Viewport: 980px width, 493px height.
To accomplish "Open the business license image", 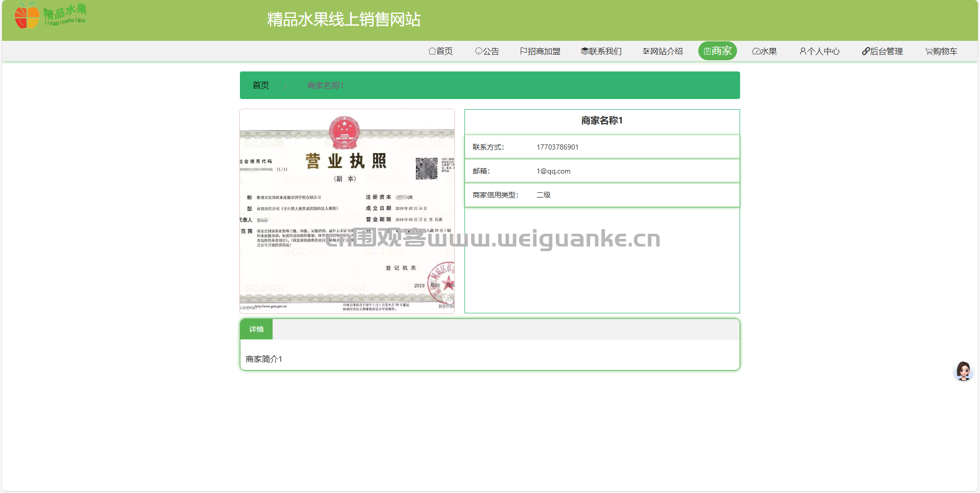I will pos(347,211).
